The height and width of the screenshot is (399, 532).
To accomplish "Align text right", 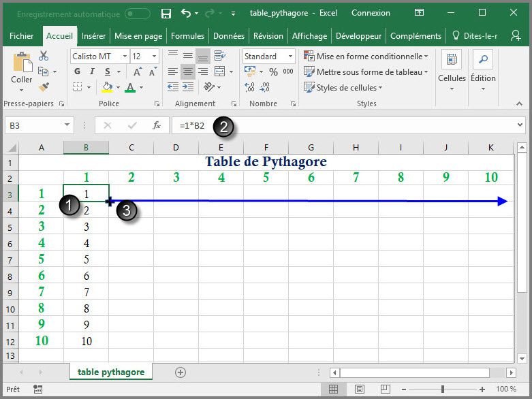I will coord(203,71).
